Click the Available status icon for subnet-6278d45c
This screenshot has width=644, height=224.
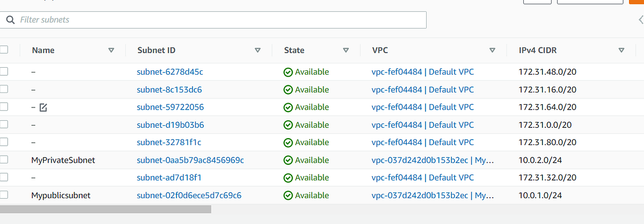click(288, 72)
